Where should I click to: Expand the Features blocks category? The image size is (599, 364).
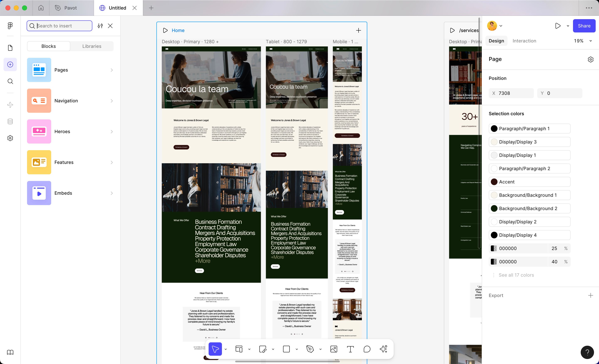70,162
